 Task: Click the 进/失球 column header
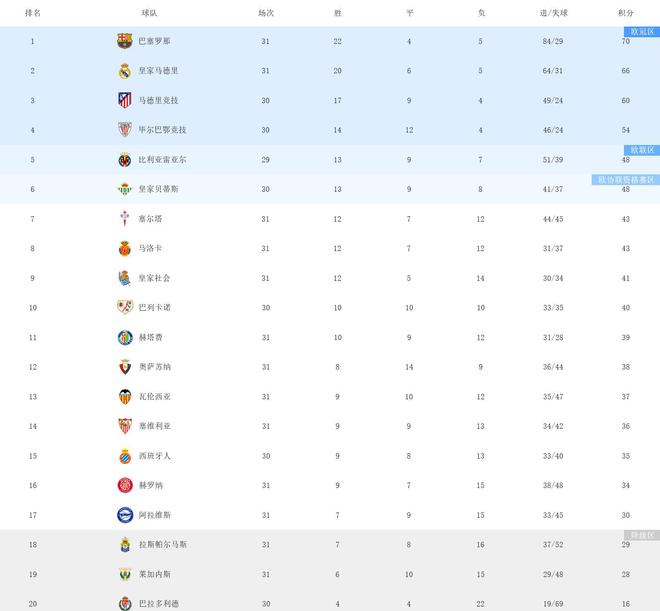[553, 13]
